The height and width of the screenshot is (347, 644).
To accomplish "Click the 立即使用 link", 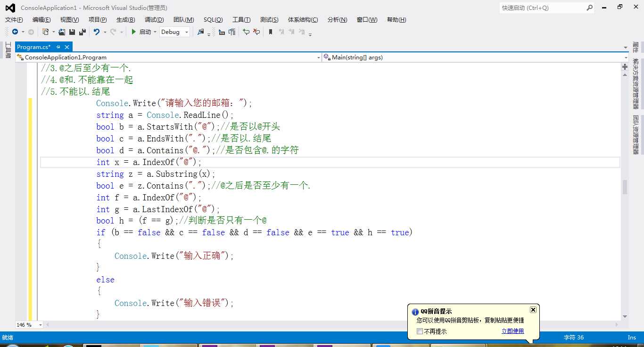I will 512,331.
